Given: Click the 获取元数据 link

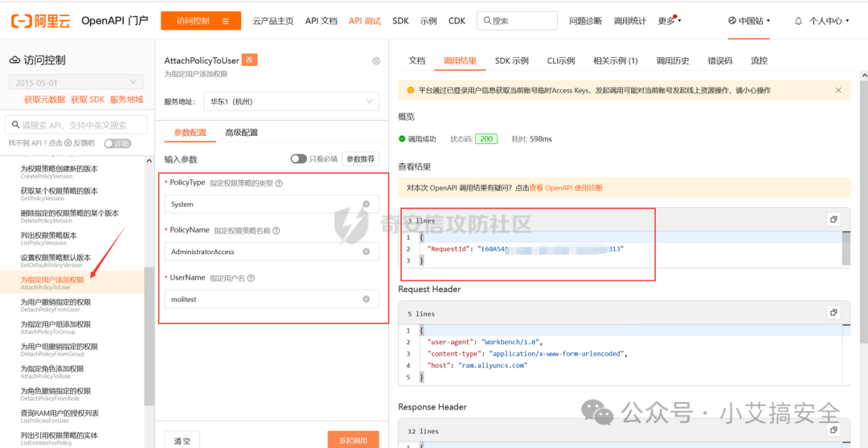Looking at the screenshot, I should coord(45,100).
